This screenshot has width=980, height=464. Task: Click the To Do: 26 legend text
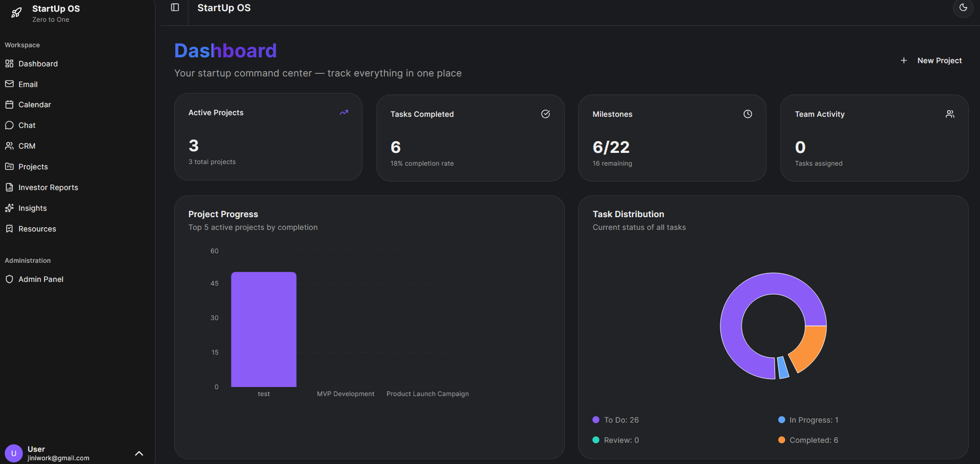(x=621, y=420)
